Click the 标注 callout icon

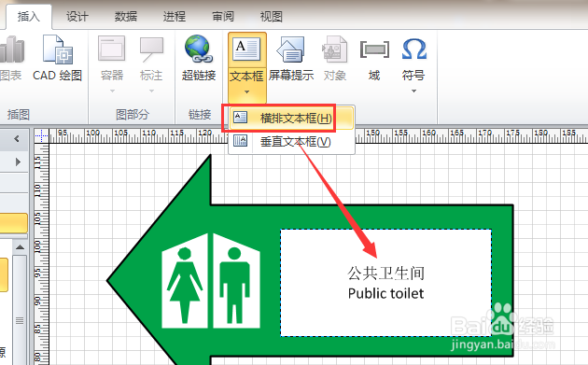[x=151, y=49]
